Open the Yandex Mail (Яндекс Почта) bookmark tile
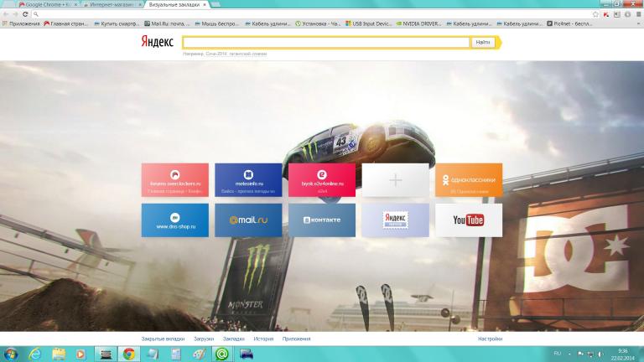The height and width of the screenshot is (362, 644). pos(395,220)
